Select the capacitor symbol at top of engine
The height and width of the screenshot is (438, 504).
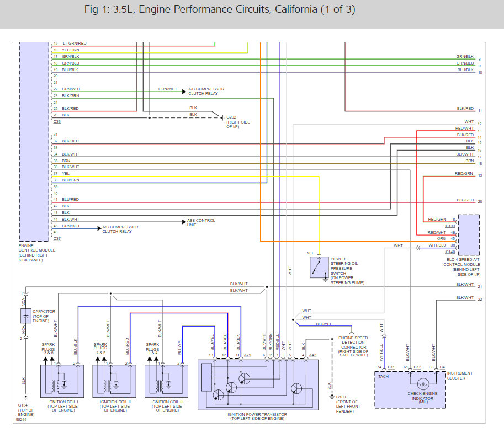pyautogui.click(x=26, y=316)
